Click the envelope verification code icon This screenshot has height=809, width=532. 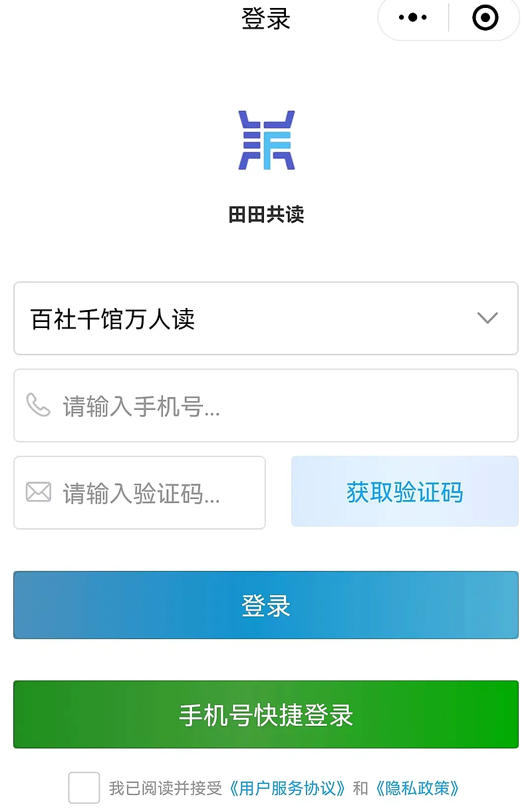tap(39, 492)
